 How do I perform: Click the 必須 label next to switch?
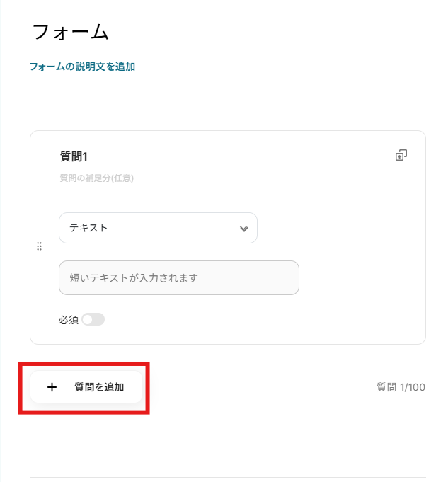pyautogui.click(x=68, y=320)
